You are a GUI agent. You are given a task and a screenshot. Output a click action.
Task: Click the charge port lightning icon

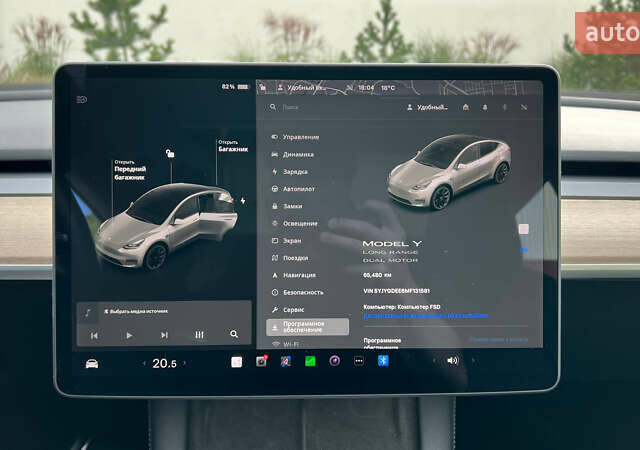[243, 201]
